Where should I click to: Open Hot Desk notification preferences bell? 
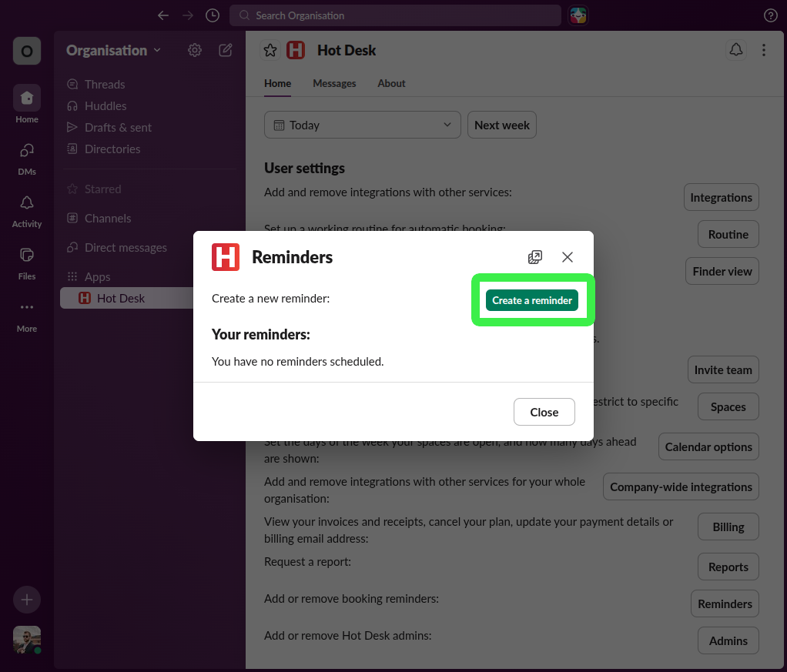coord(735,49)
